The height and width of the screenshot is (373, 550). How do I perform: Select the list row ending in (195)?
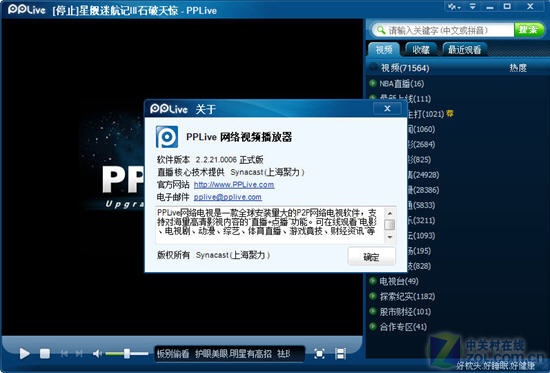tap(419, 251)
